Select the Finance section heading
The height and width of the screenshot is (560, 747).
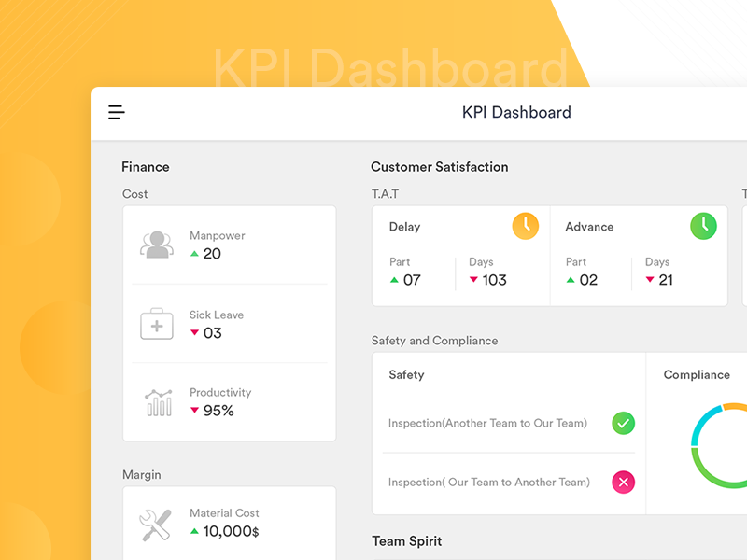[146, 167]
